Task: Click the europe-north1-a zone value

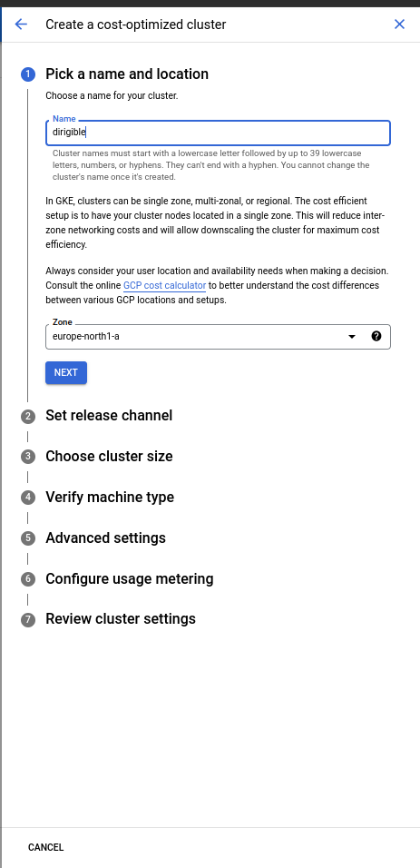Action: (x=86, y=336)
